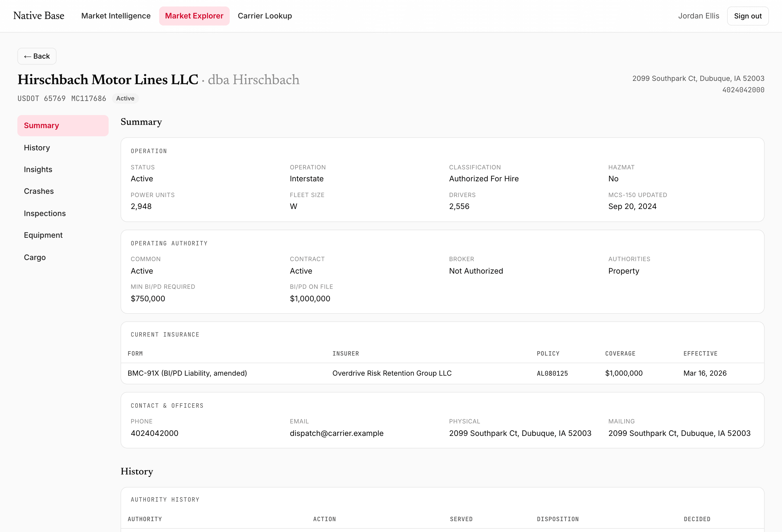This screenshot has width=782, height=532.
Task: Click the Jordan Ellis user name
Action: [699, 16]
